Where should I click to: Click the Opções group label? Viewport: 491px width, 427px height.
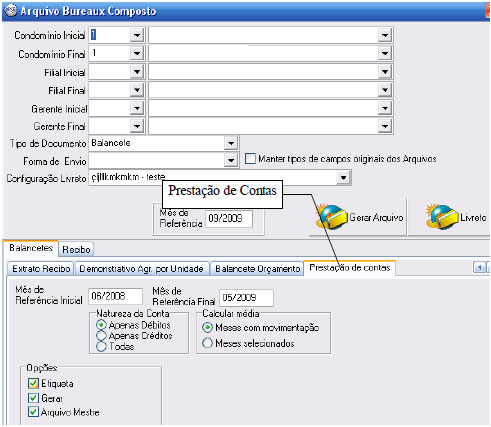(42, 368)
